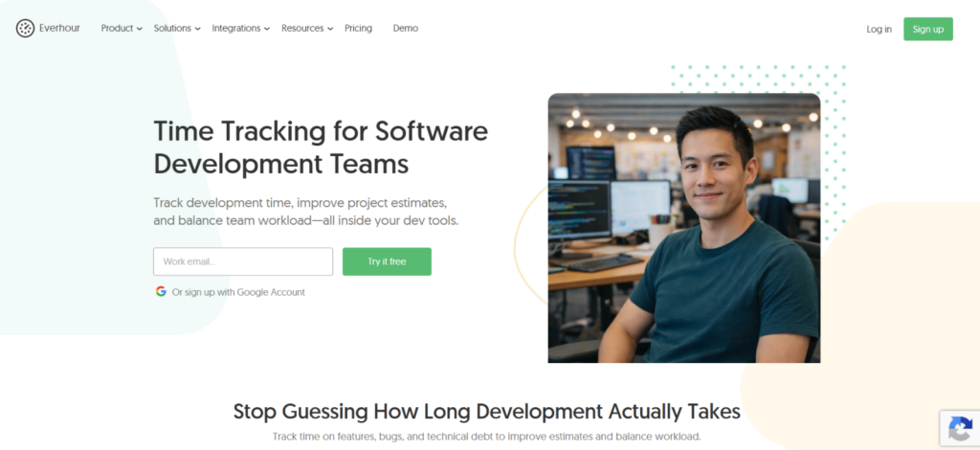Choose Or sign up with Google Account
The width and height of the screenshot is (980, 450).
point(230,292)
